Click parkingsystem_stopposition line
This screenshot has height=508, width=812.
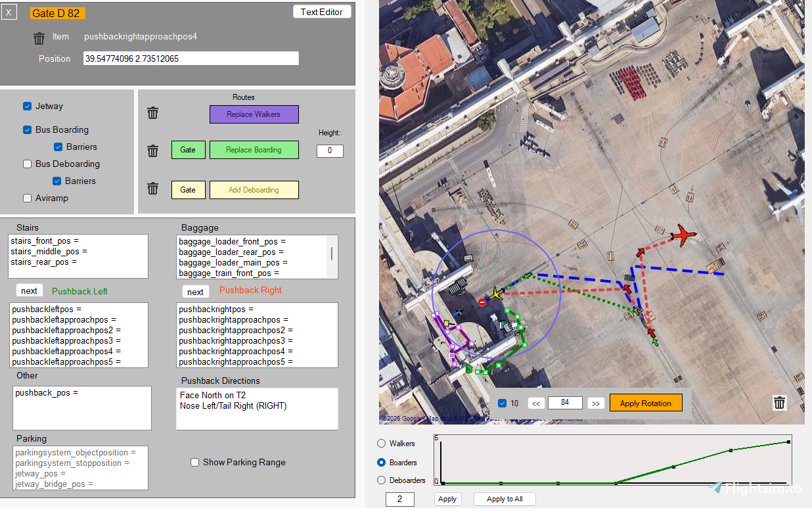[72, 463]
